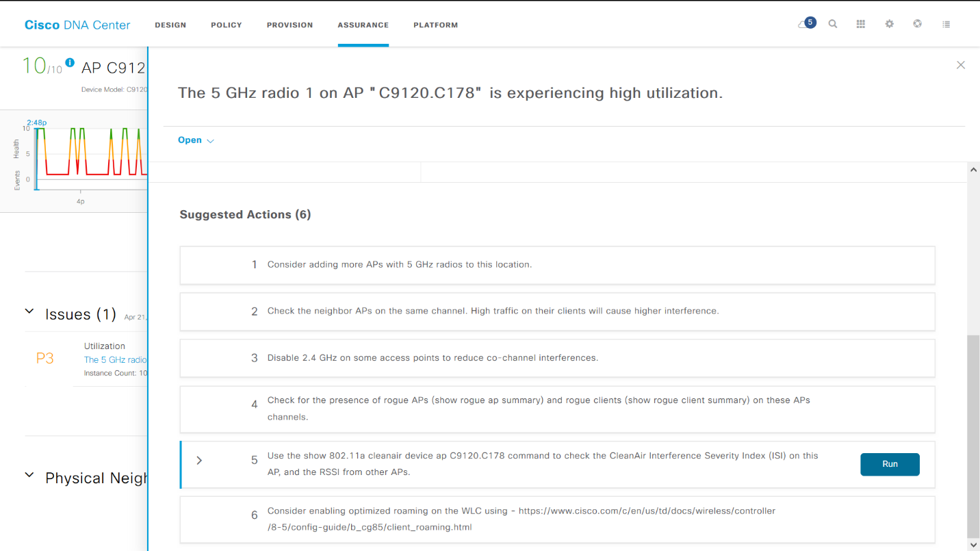980x551 pixels.
Task: Click the search magnifier icon
Action: pos(833,24)
